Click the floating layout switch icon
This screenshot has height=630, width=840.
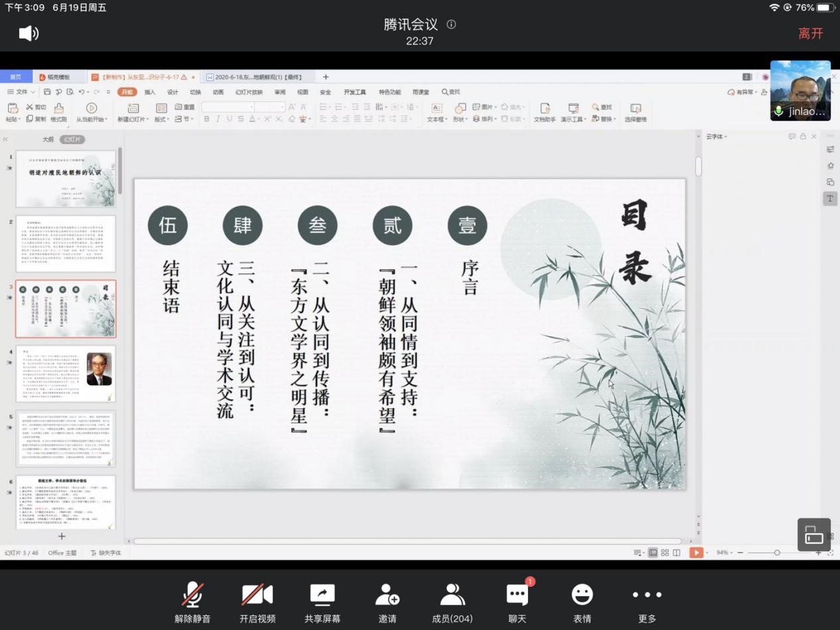813,534
